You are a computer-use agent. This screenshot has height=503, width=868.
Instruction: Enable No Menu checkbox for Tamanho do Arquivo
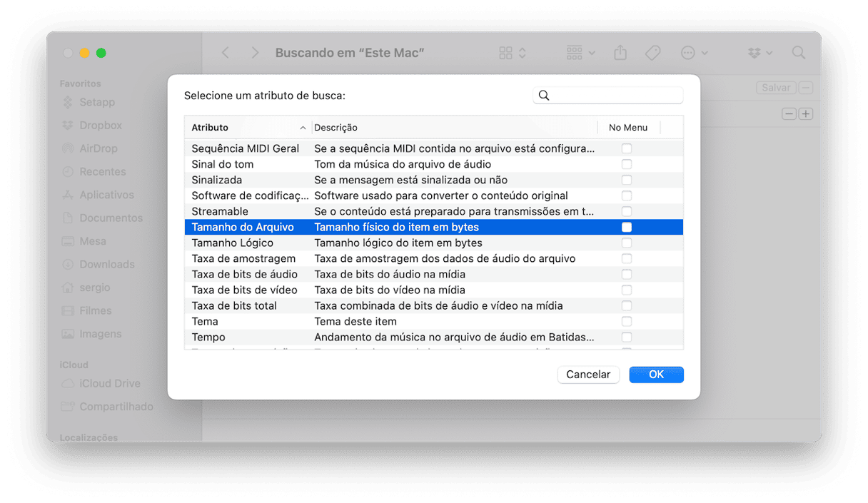[627, 227]
